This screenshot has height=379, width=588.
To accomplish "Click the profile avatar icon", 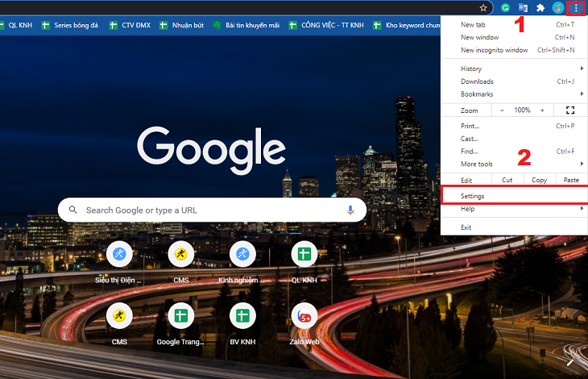I will pos(557,7).
